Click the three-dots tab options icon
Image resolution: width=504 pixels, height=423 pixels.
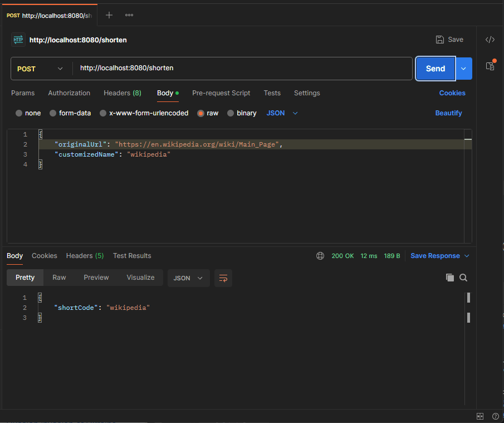129,15
